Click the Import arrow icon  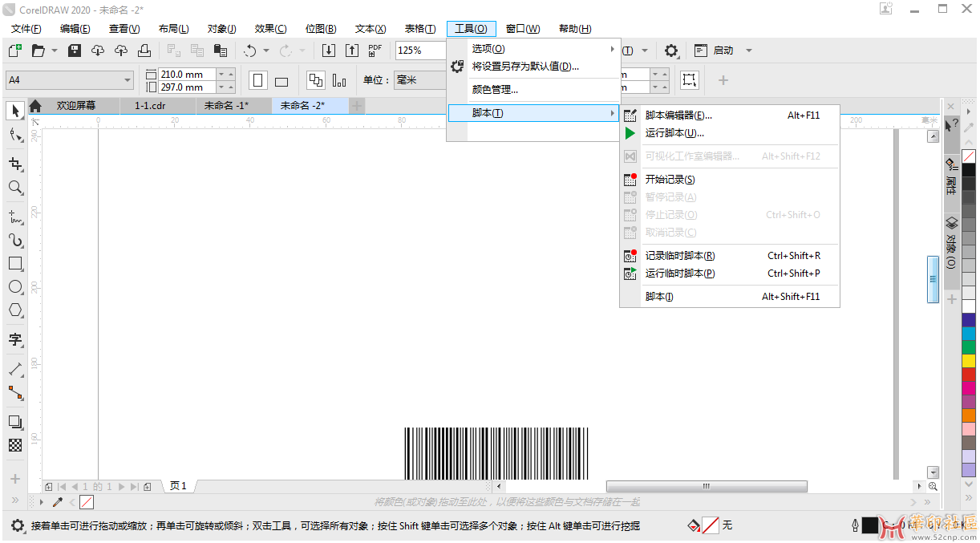click(329, 51)
